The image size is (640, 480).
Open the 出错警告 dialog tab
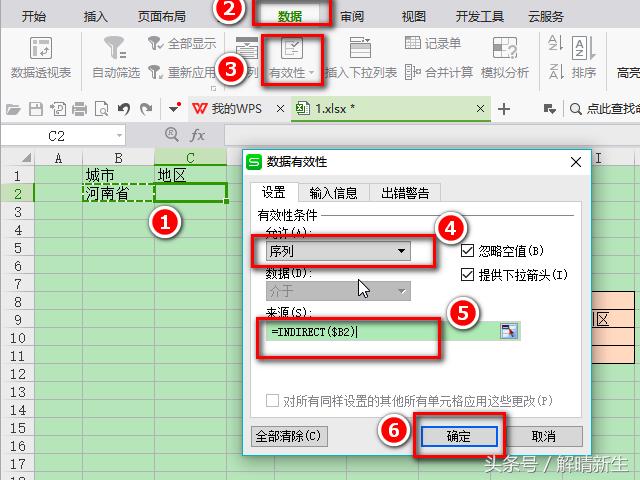click(x=405, y=193)
